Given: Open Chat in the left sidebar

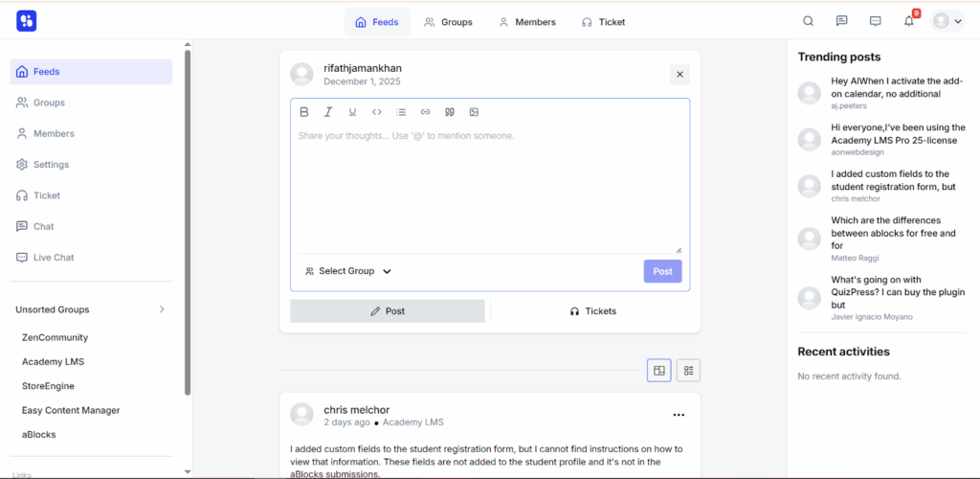Looking at the screenshot, I should coord(91,226).
